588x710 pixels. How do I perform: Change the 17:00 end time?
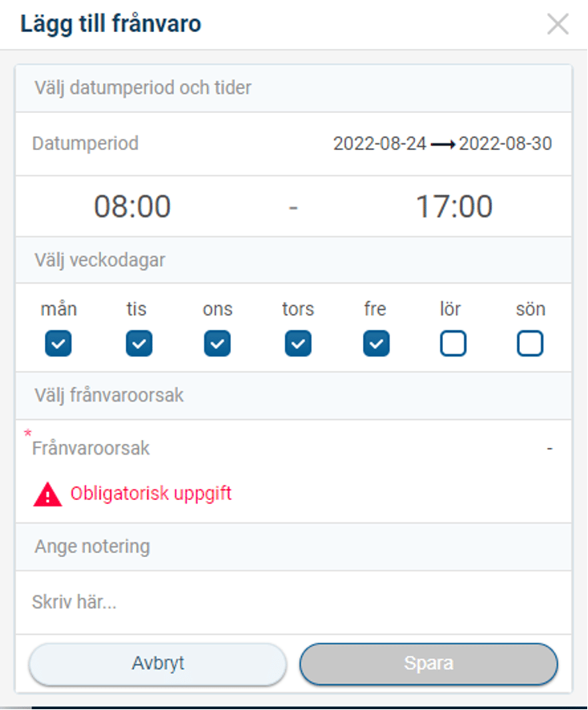[453, 207]
